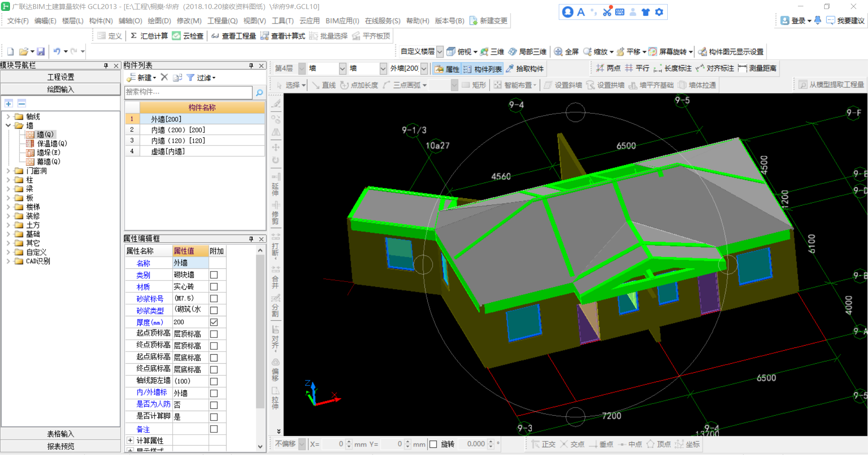Open 新建 dropdown in 构件列表

coord(142,77)
